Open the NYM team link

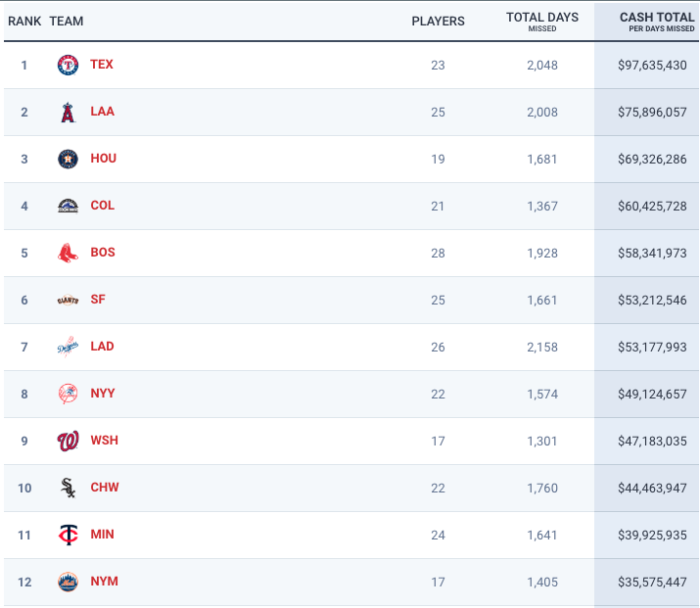click(104, 582)
